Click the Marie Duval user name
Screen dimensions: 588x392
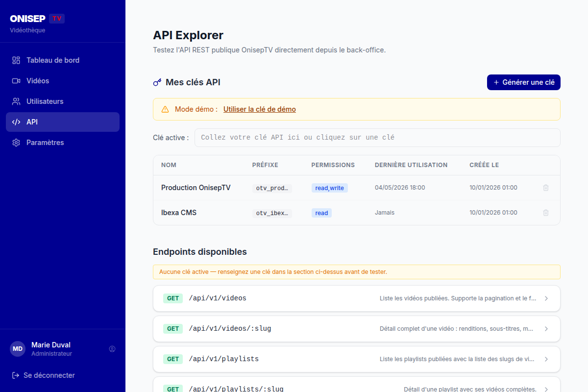coord(51,345)
